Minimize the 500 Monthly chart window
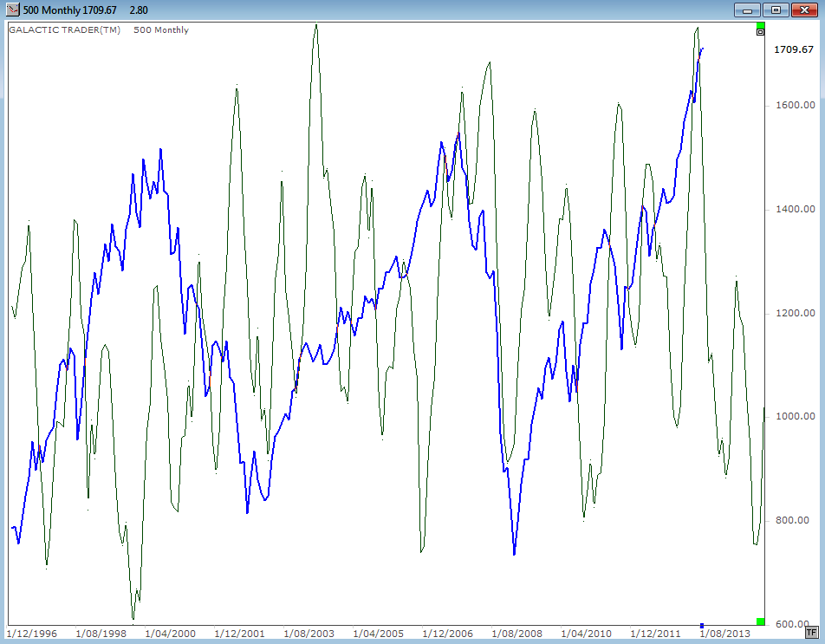Viewport: 825px width, 644px height. (747, 10)
